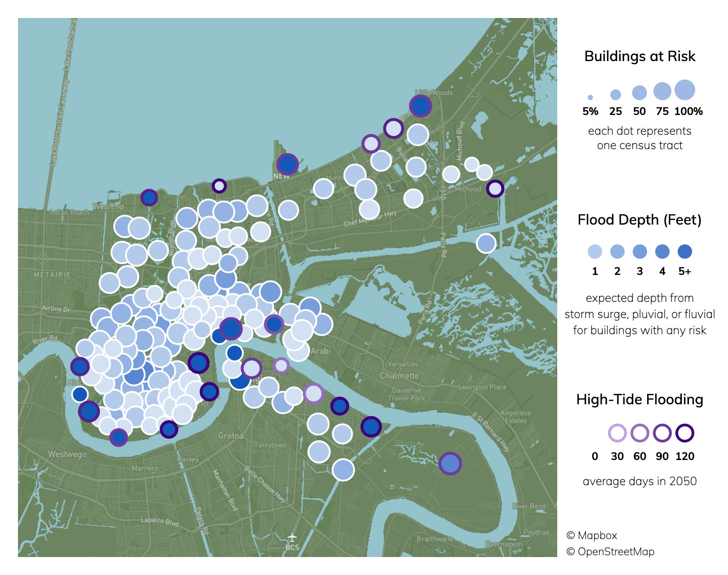728x575 pixels.
Task: Click the Westwego map label
Action: click(x=67, y=454)
